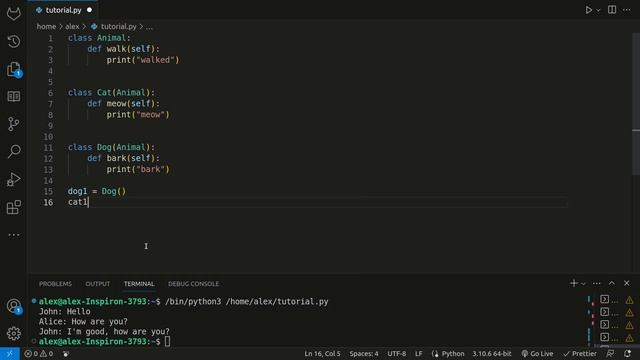Open the Search view
Viewport: 640px width, 360px height.
[x=13, y=151]
